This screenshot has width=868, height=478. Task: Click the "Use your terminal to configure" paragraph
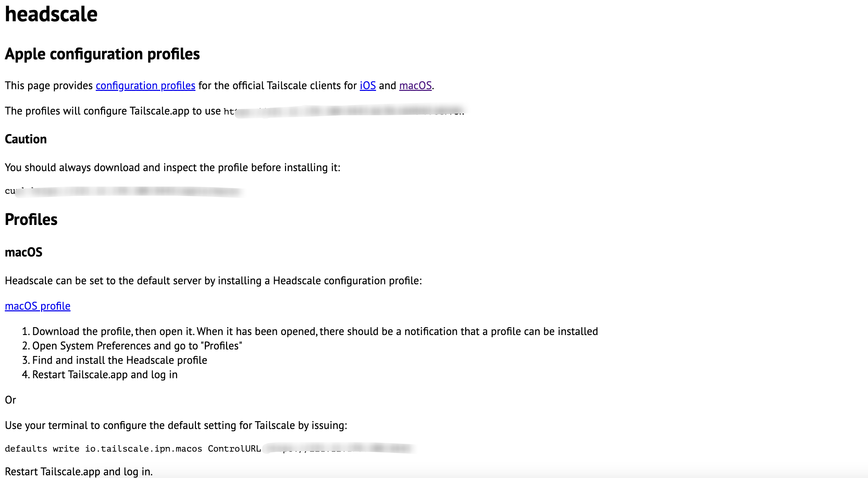click(176, 425)
